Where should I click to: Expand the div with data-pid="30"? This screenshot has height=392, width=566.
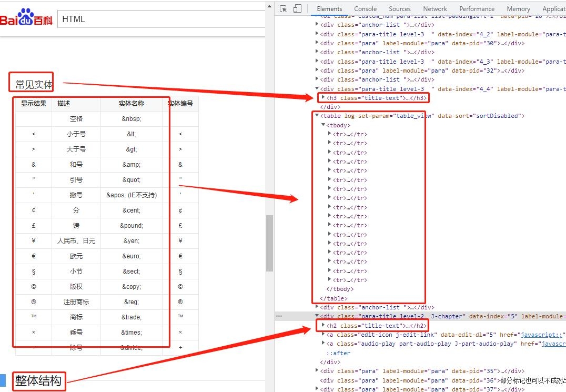coord(317,43)
